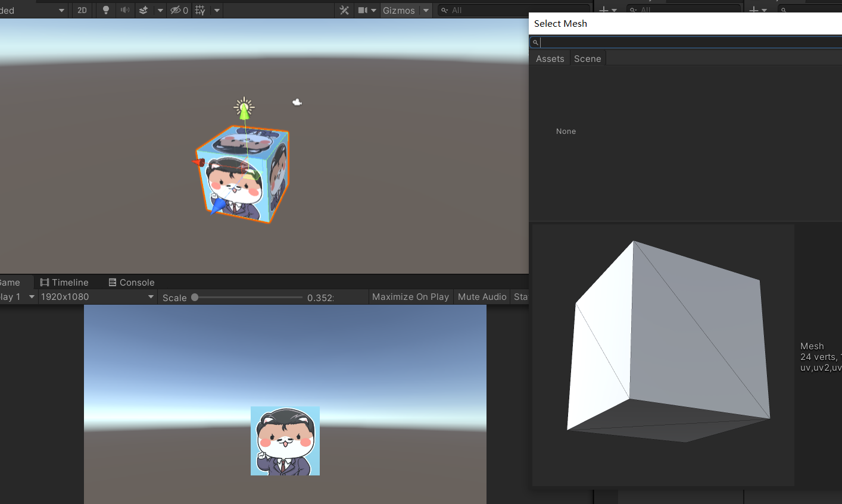Open the Display 1 dropdown
Image resolution: width=842 pixels, height=504 pixels.
(18, 296)
